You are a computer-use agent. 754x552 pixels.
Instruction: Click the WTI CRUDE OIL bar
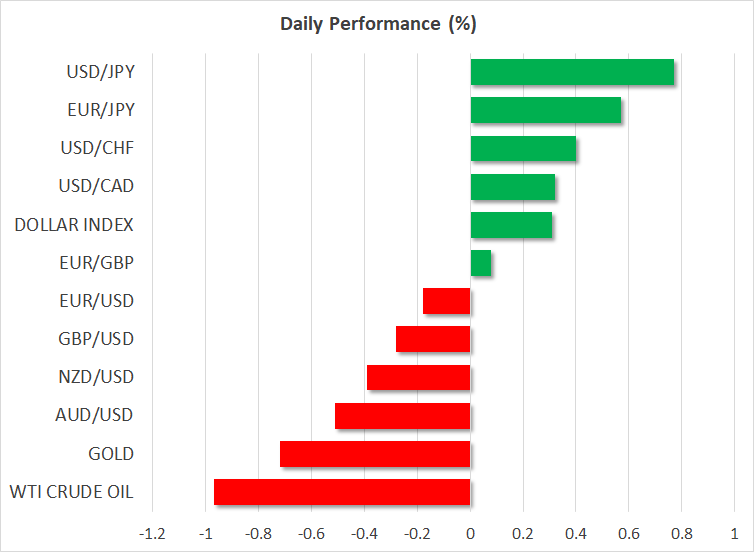[342, 492]
